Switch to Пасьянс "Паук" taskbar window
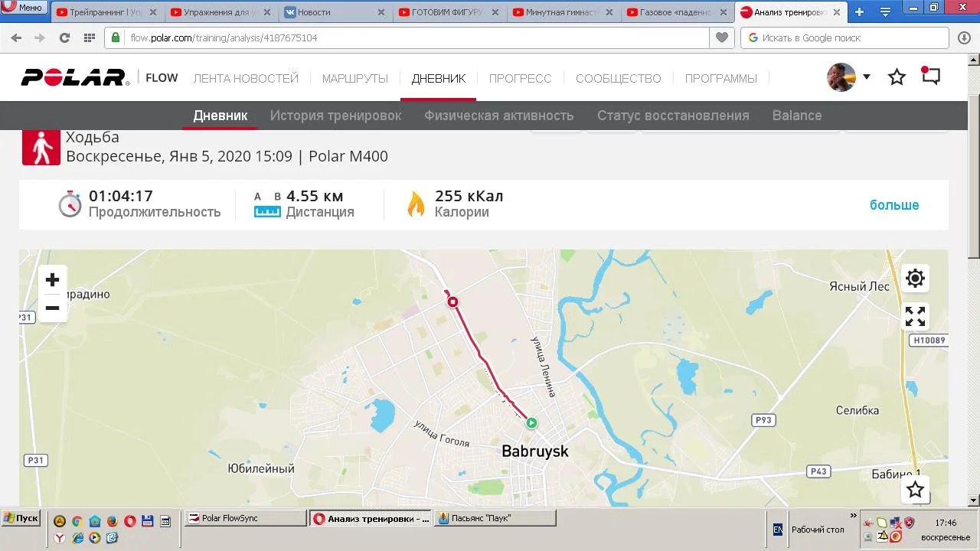Viewport: 980px width, 551px height. (x=495, y=518)
